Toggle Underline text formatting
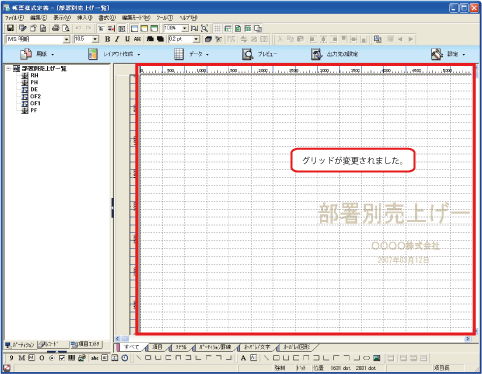Image resolution: width=482 pixels, height=374 pixels. 127,39
